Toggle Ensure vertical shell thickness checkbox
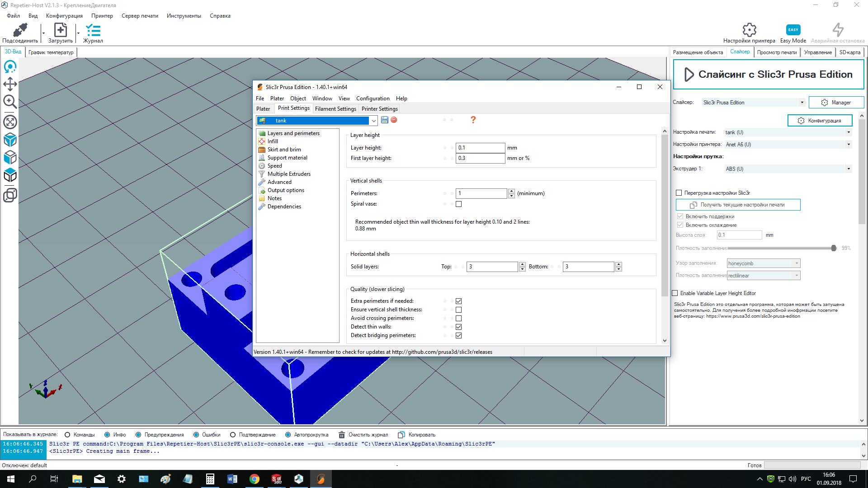This screenshot has height=488, width=868. tap(459, 310)
